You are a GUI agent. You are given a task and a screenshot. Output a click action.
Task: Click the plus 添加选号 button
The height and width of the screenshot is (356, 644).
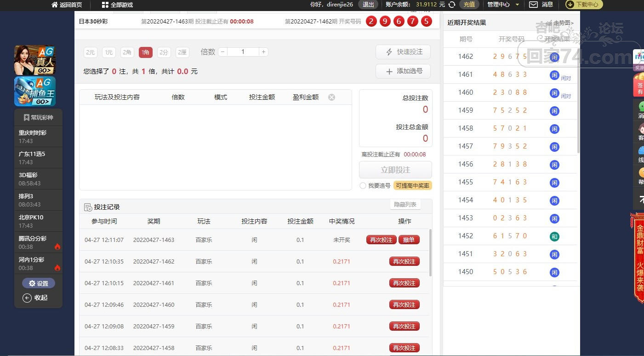(x=403, y=71)
